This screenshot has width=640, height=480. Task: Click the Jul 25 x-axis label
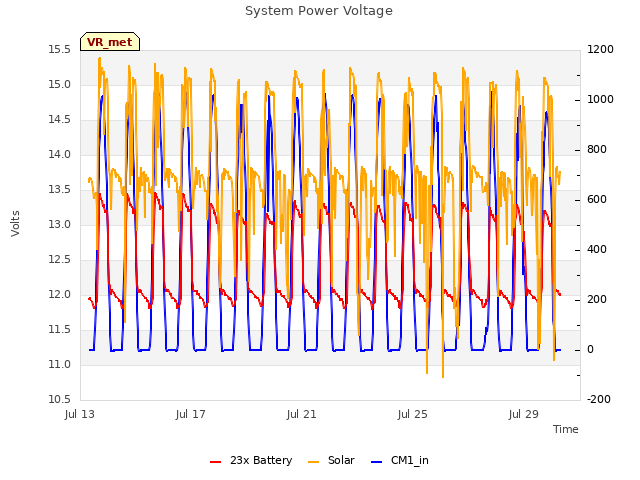412,414
